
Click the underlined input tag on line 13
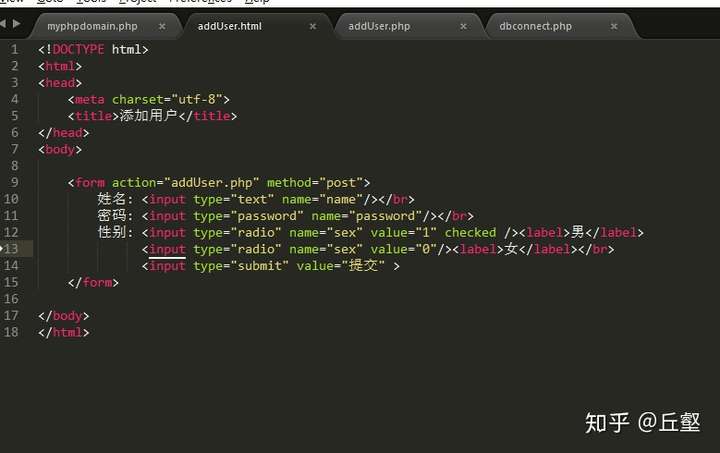tap(167, 249)
